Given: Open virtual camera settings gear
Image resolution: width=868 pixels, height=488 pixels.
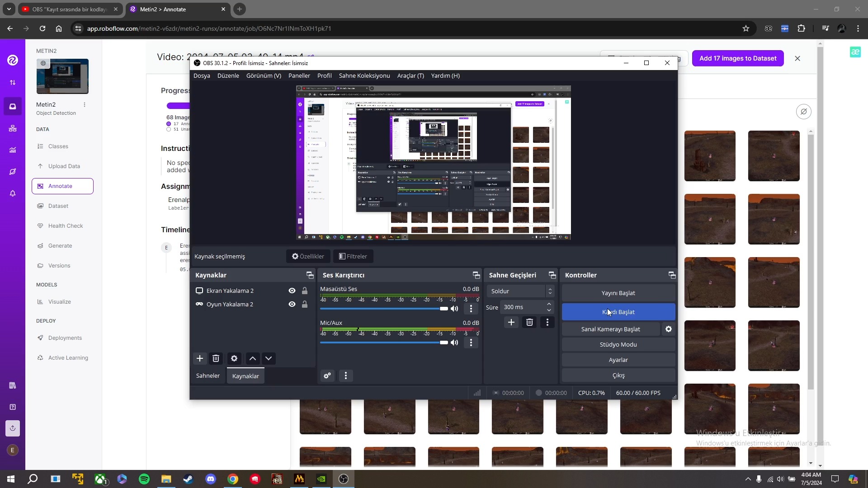Looking at the screenshot, I should pyautogui.click(x=669, y=329).
